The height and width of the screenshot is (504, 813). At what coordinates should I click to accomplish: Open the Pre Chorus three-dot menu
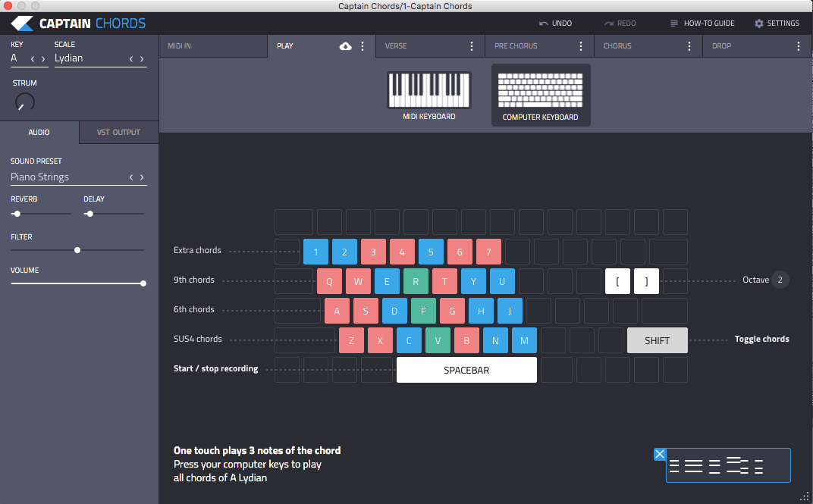click(x=581, y=46)
